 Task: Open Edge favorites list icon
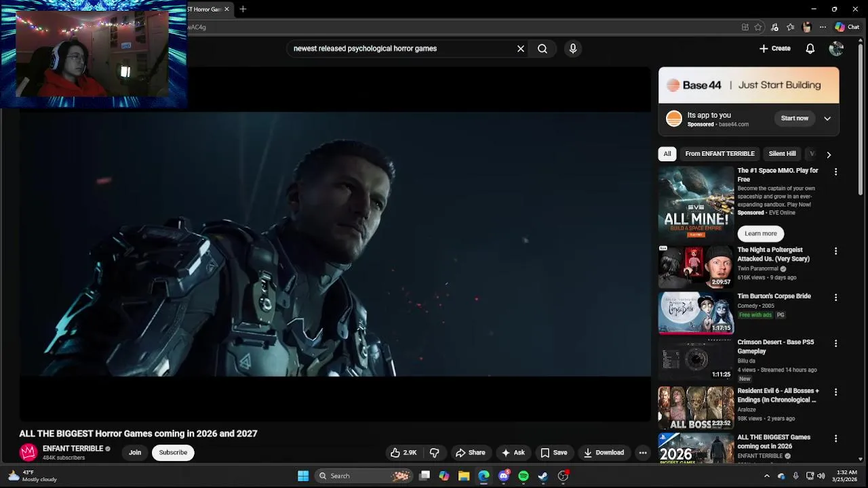tap(791, 27)
